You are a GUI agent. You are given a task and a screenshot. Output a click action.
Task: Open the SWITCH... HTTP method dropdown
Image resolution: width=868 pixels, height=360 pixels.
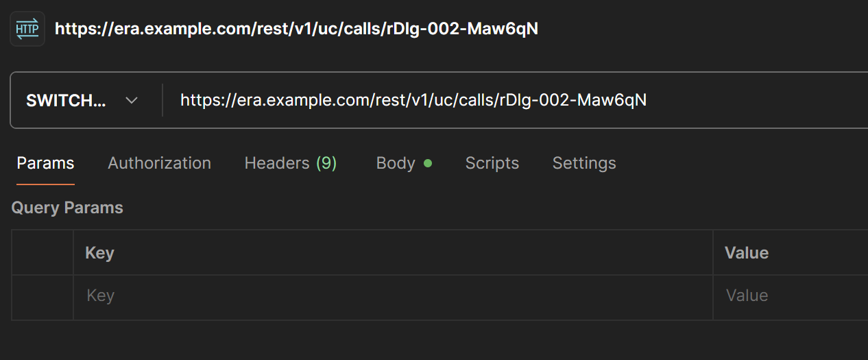pyautogui.click(x=66, y=101)
